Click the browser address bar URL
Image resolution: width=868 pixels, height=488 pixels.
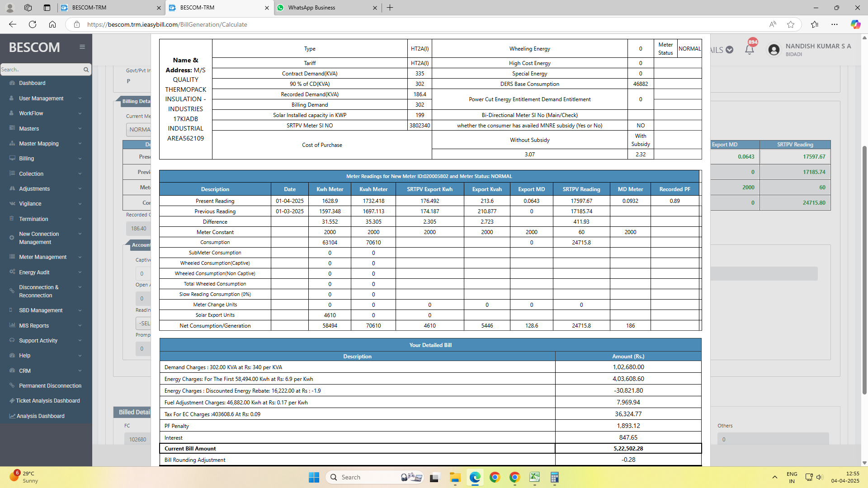(x=167, y=24)
